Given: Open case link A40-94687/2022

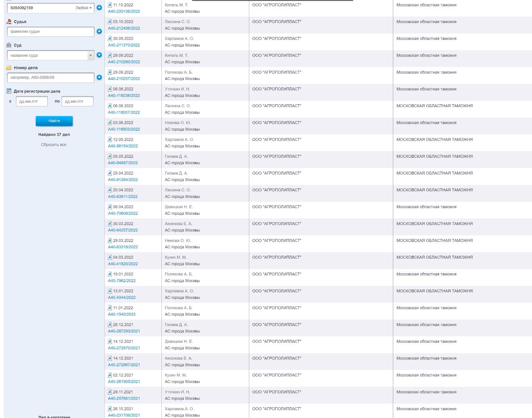Looking at the screenshot, I should point(123,163).
